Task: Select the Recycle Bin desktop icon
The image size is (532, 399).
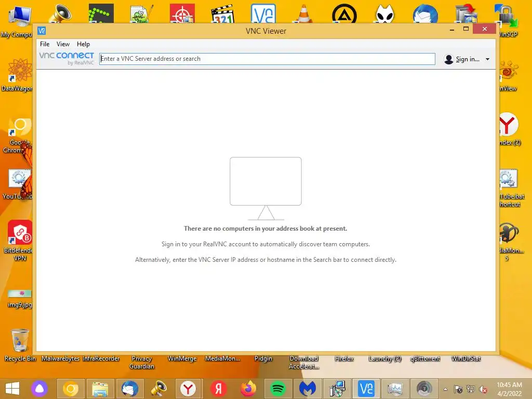Action: point(20,345)
